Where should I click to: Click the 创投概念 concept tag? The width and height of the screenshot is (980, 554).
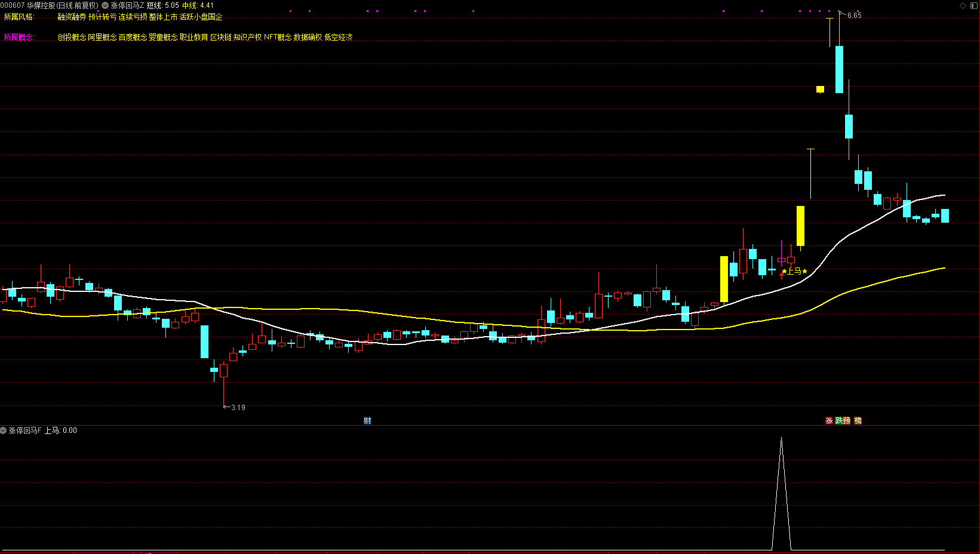click(72, 37)
